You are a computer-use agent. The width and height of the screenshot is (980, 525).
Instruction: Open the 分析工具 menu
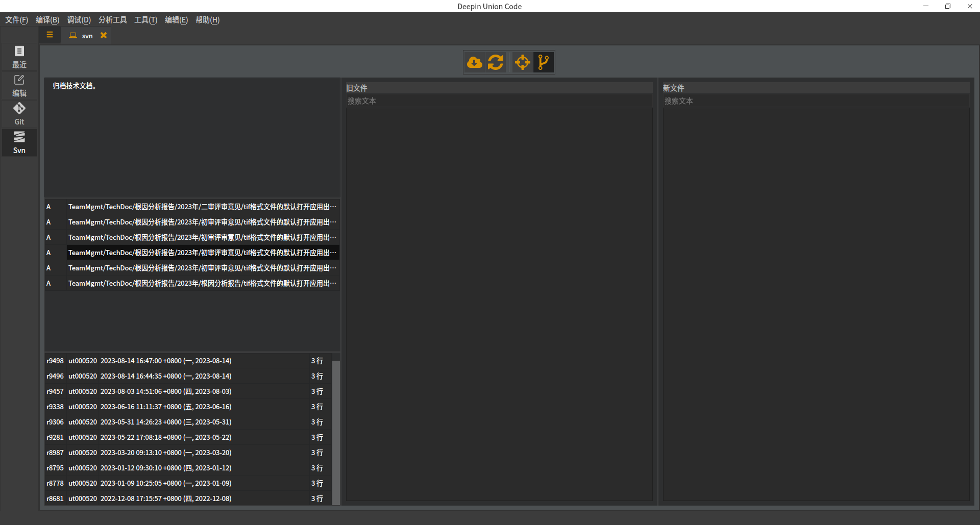pos(113,20)
